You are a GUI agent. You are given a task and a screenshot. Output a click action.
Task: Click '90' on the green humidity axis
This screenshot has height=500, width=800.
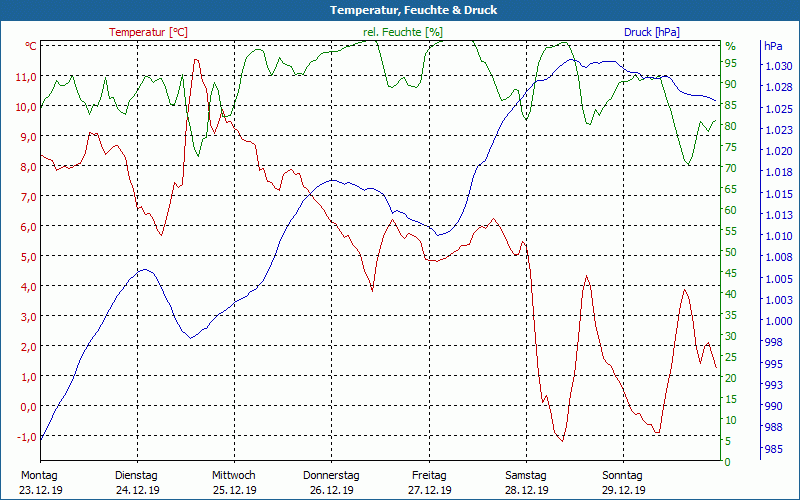(731, 84)
